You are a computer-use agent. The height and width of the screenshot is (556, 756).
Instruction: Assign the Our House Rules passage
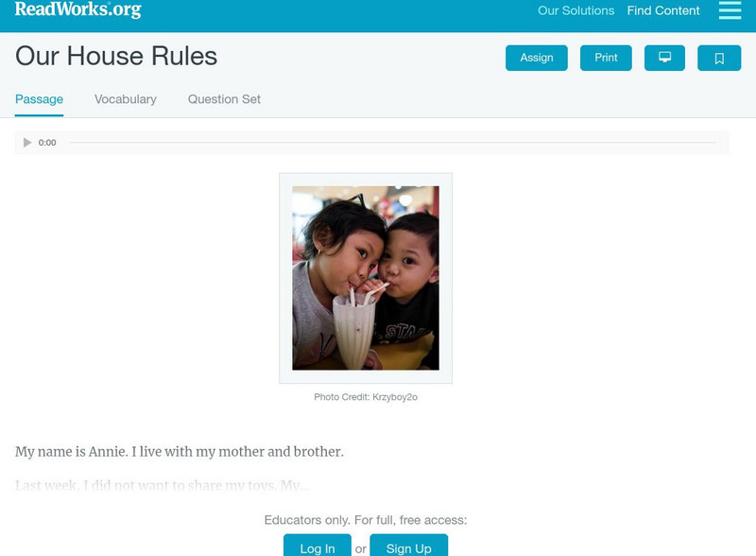click(535, 57)
